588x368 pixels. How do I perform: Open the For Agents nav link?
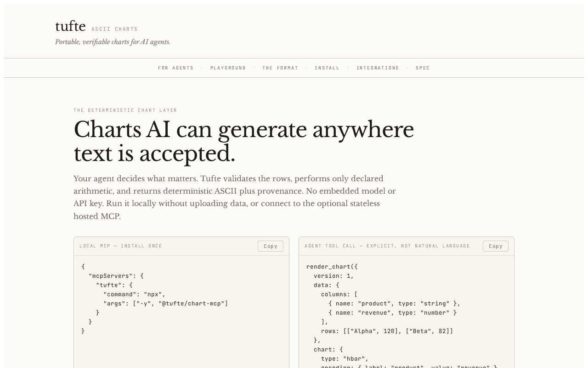[176, 68]
